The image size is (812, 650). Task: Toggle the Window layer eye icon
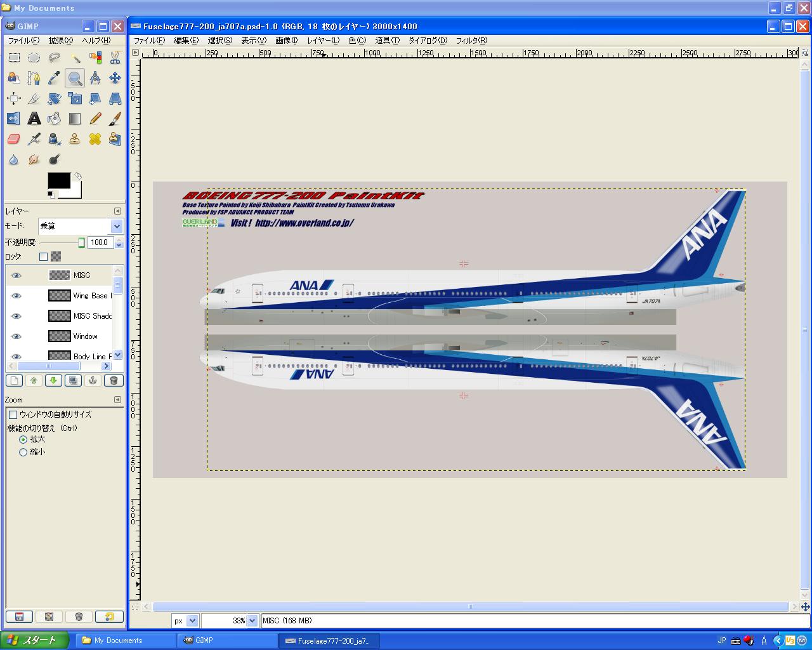pyautogui.click(x=16, y=336)
